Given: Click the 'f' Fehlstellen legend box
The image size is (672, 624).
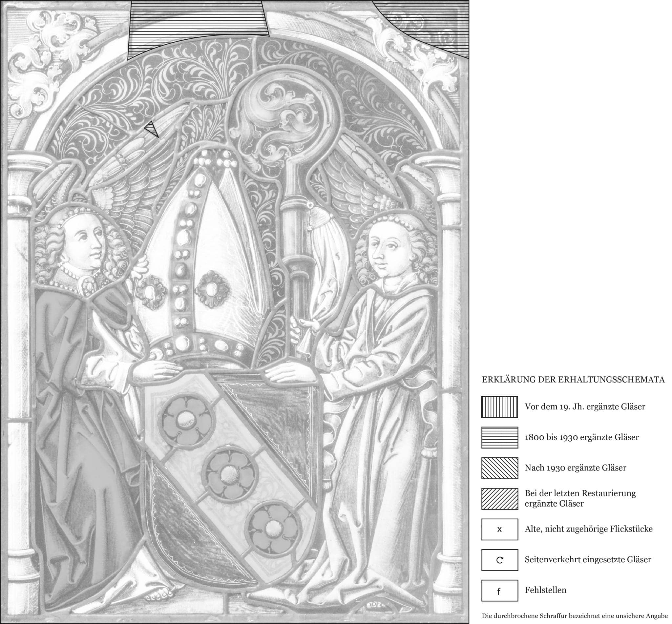Looking at the screenshot, I should click(x=499, y=590).
